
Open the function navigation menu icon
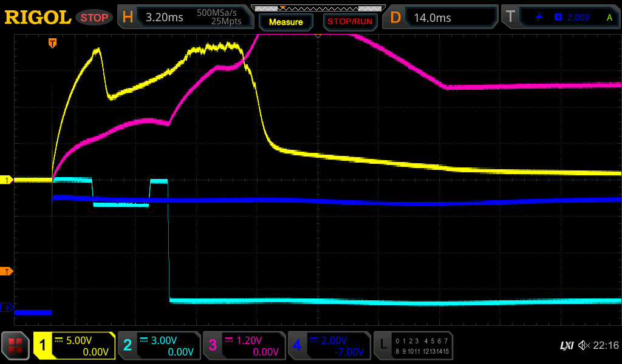click(x=15, y=346)
